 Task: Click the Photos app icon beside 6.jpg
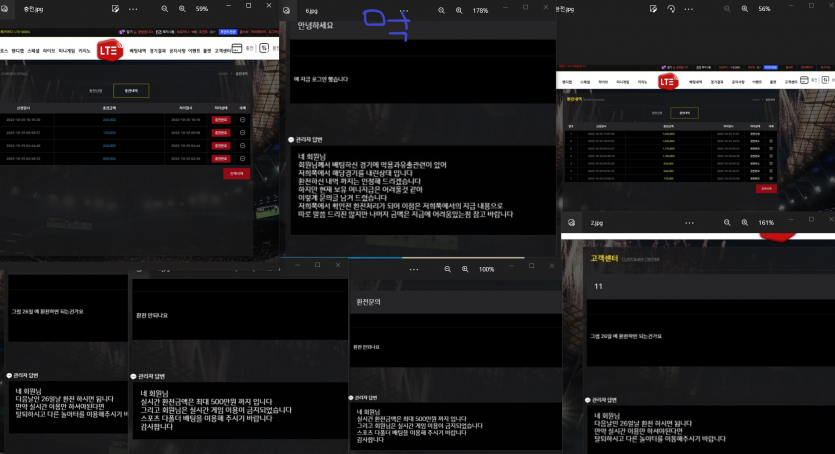pyautogui.click(x=286, y=10)
